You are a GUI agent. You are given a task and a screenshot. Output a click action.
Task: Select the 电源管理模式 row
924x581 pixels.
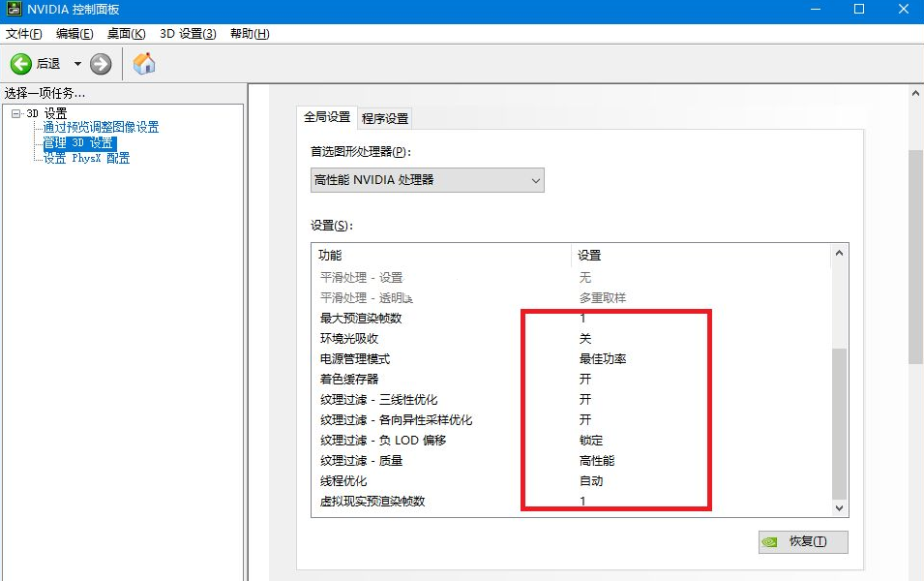pyautogui.click(x=571, y=358)
